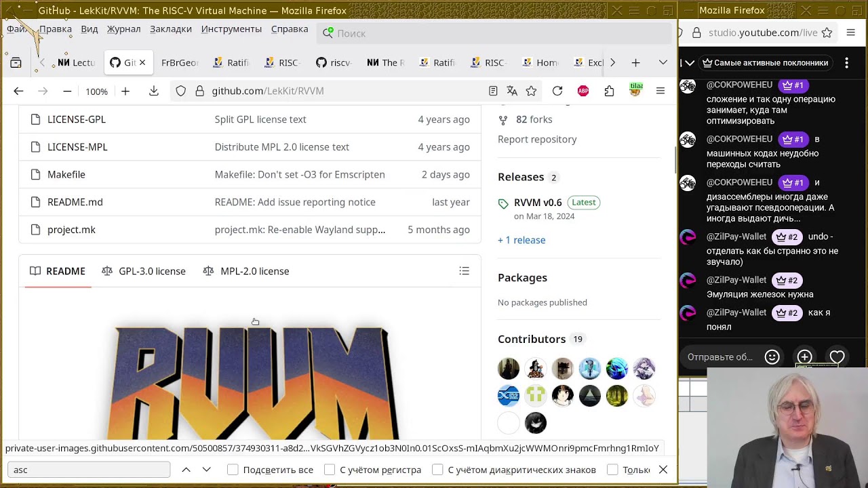Viewport: 868px width, 488px height.
Task: Open the Firefox hamburger menu
Action: (660, 91)
